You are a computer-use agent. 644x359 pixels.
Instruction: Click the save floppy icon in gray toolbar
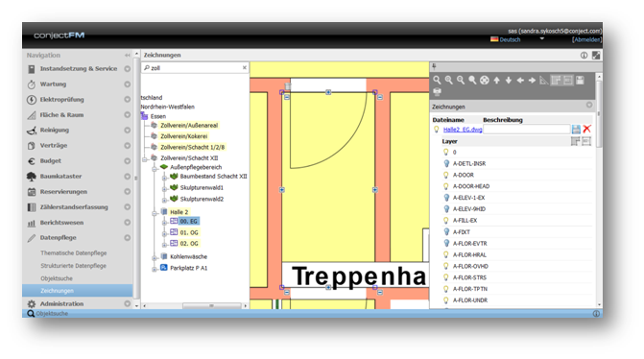point(580,81)
